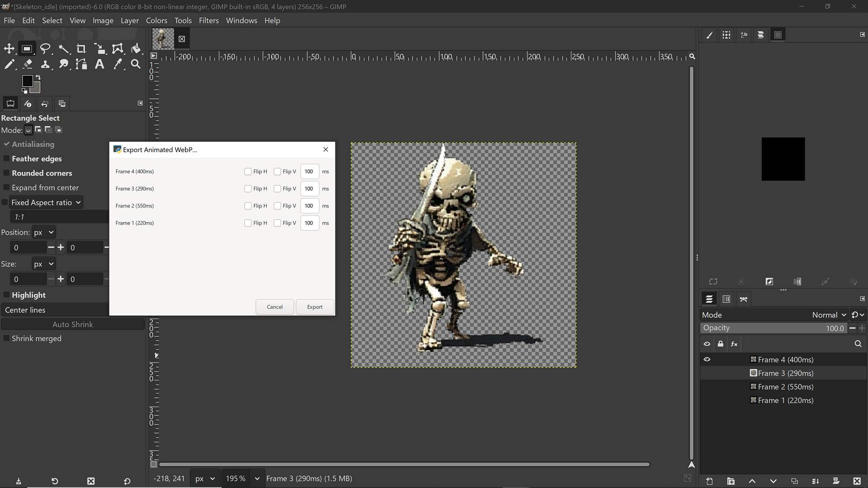Open the Select menu
The image size is (868, 488).
tap(52, 20)
